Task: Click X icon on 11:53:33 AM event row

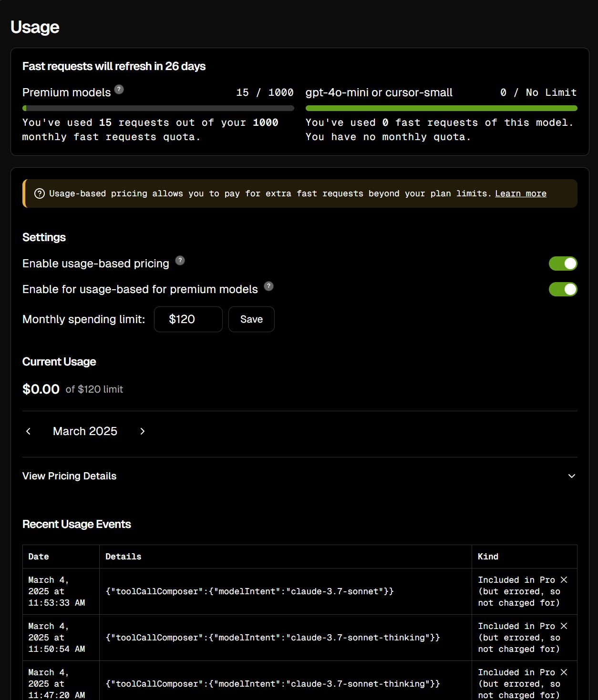Action: coord(564,579)
